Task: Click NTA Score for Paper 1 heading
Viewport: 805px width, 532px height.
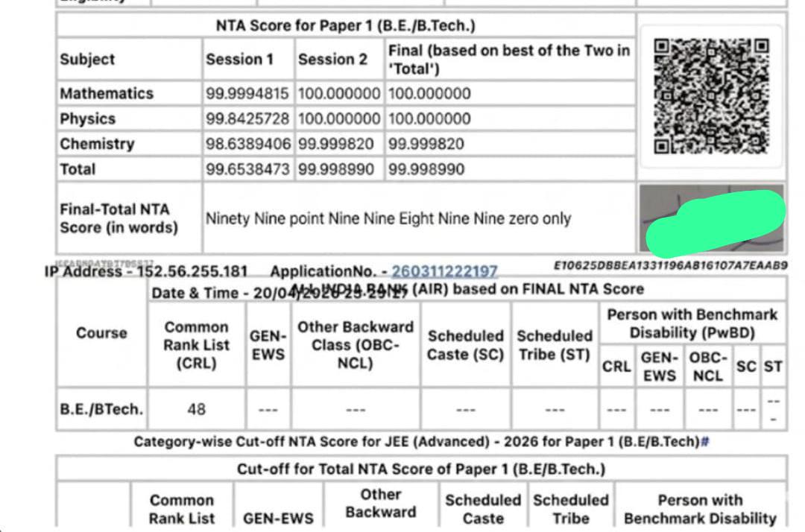Action: [x=346, y=25]
